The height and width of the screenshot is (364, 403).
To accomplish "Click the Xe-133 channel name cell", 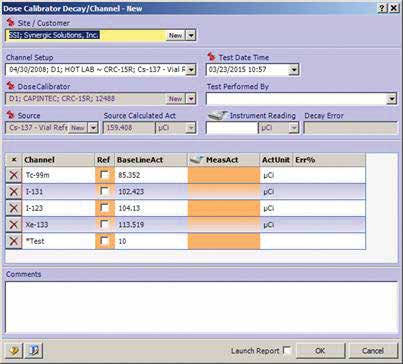I will pos(59,224).
